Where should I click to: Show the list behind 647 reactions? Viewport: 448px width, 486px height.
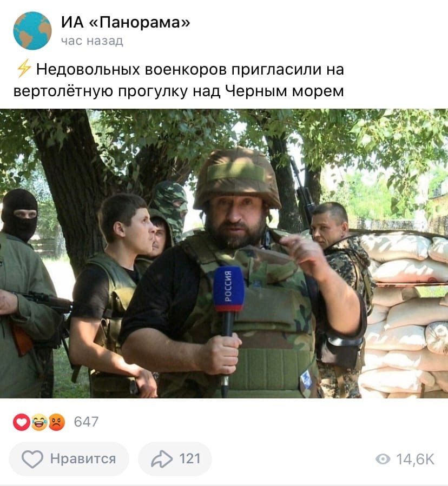(86, 422)
